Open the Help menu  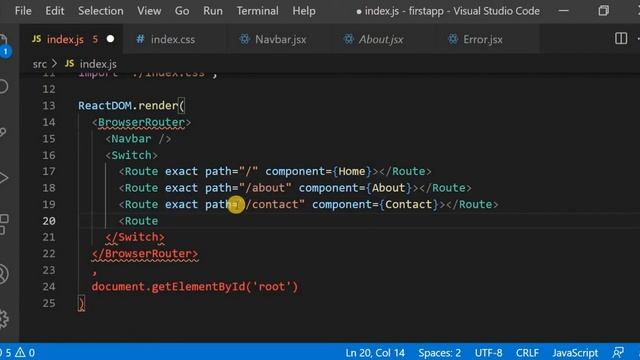pos(304,11)
